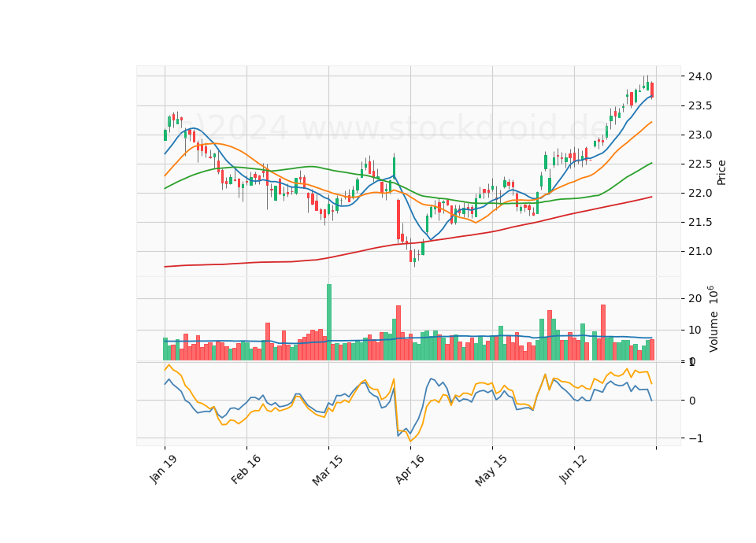
Task: Click the 23.0 price tick label
Action: 700,135
